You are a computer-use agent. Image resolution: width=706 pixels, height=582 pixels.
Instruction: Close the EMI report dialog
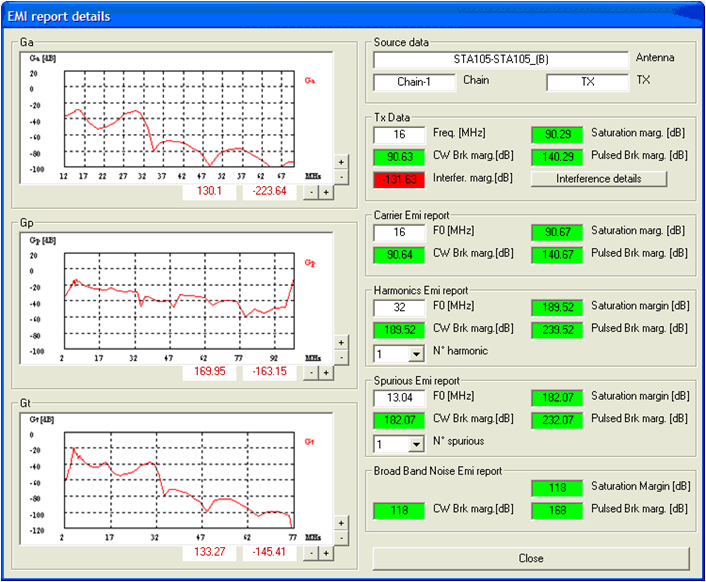click(x=531, y=558)
